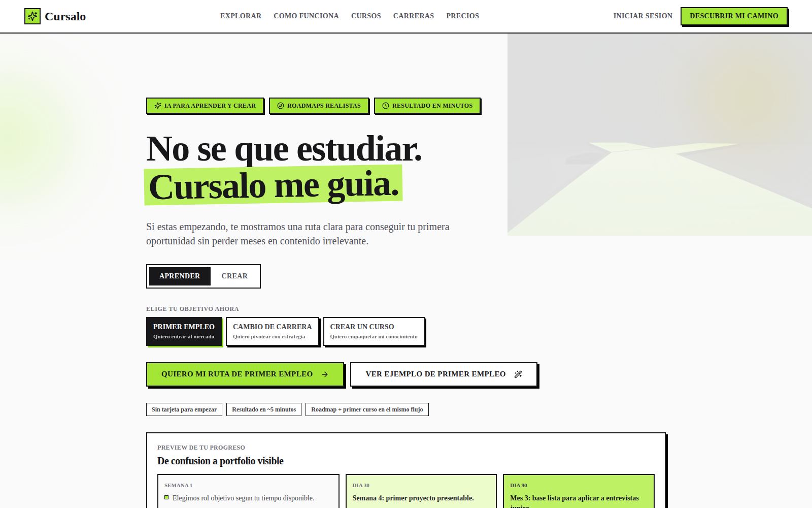812x508 pixels.
Task: Click INICIAR SESION
Action: point(642,16)
